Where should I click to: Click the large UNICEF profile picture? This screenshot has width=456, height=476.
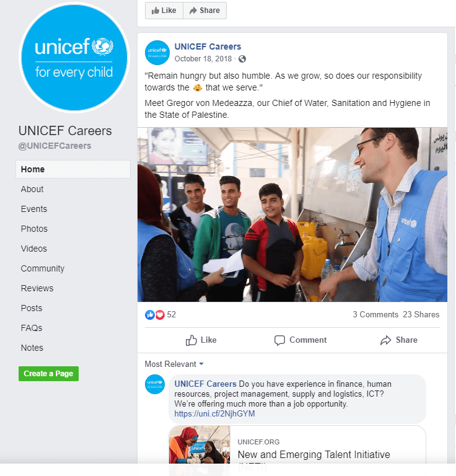[74, 58]
